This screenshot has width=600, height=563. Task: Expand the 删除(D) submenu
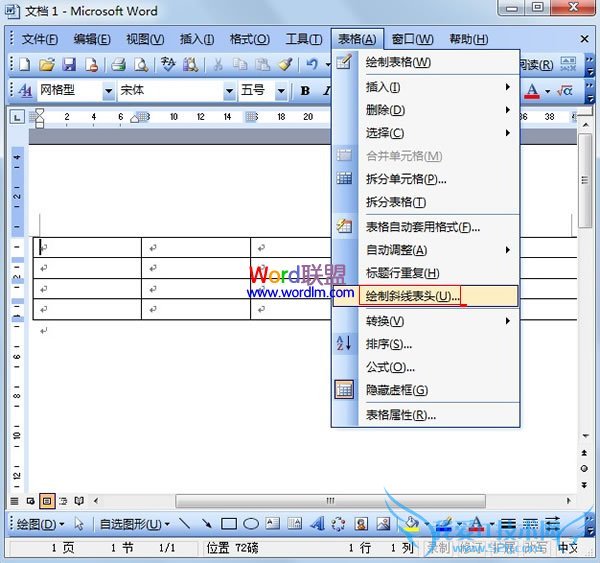(x=426, y=110)
